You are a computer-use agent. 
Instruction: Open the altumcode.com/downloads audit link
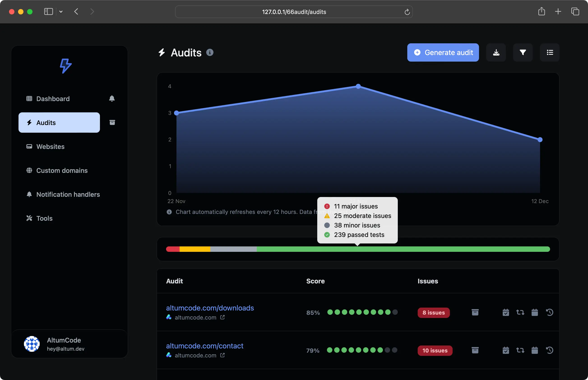click(210, 308)
